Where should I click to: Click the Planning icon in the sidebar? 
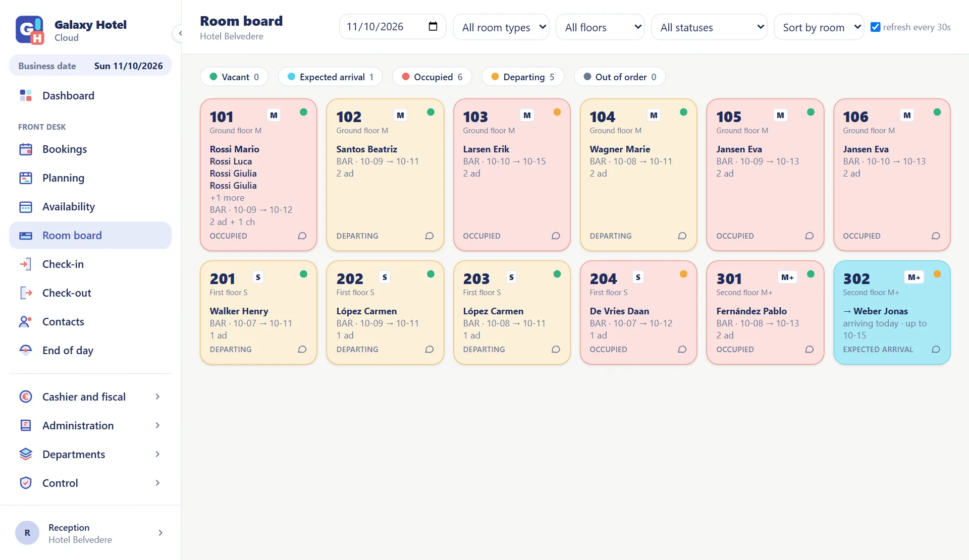[x=26, y=178]
